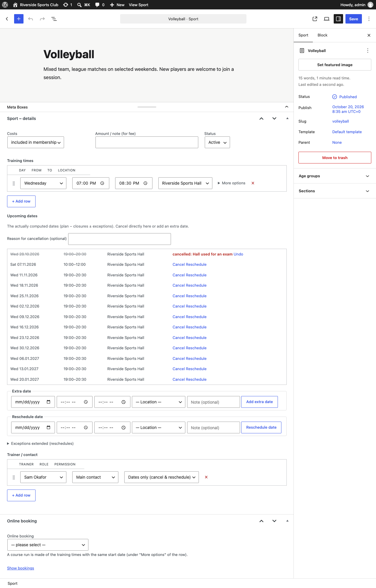The height and width of the screenshot is (588, 376).
Task: Click the Amount / note fee field
Action: coord(147,142)
